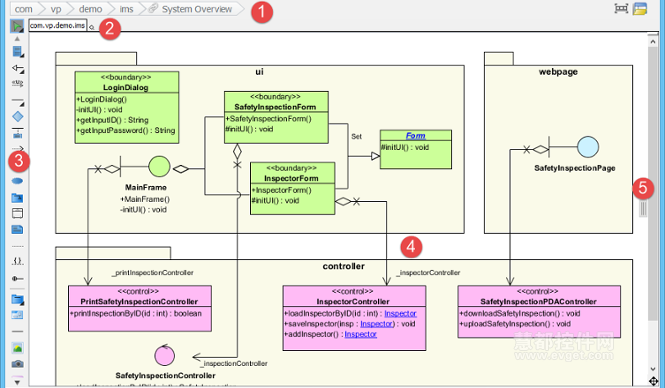Pick the Containment connector tool

click(x=17, y=279)
